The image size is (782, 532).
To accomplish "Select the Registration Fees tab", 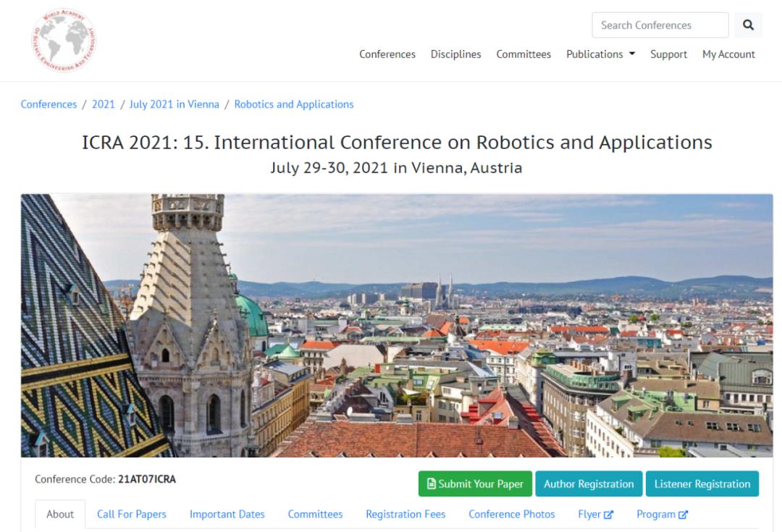I will pos(405,514).
